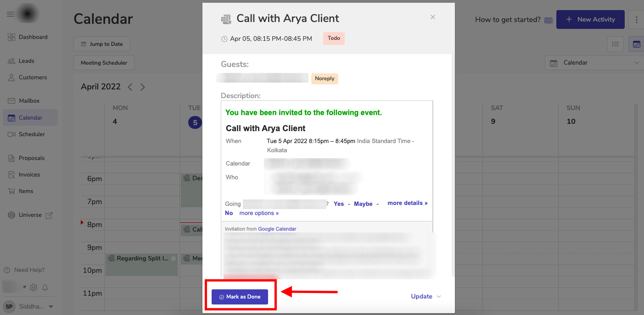Image resolution: width=644 pixels, height=315 pixels.
Task: Navigate to Invoices in sidebar
Action: [29, 175]
